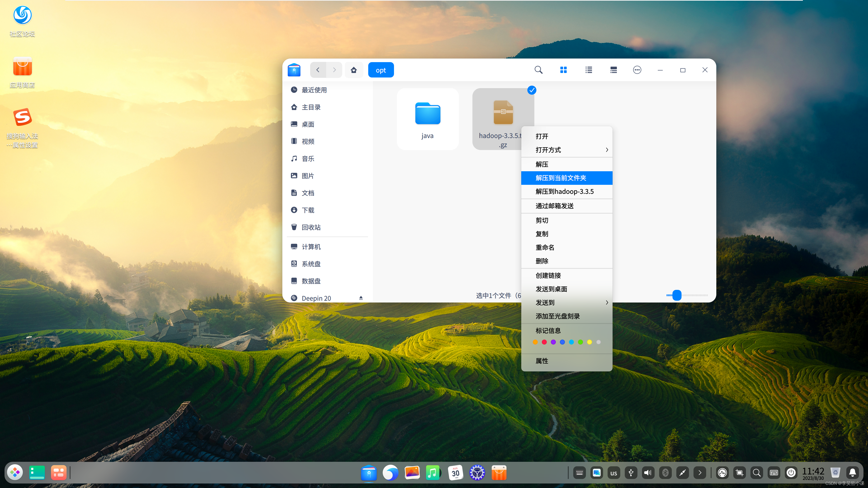The width and height of the screenshot is (868, 488).
Task: Open the power button in the dock
Action: tap(791, 473)
